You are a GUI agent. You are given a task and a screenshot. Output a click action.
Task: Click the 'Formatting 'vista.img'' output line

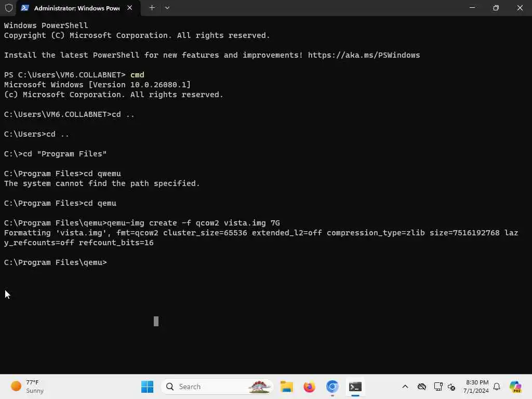(261, 233)
